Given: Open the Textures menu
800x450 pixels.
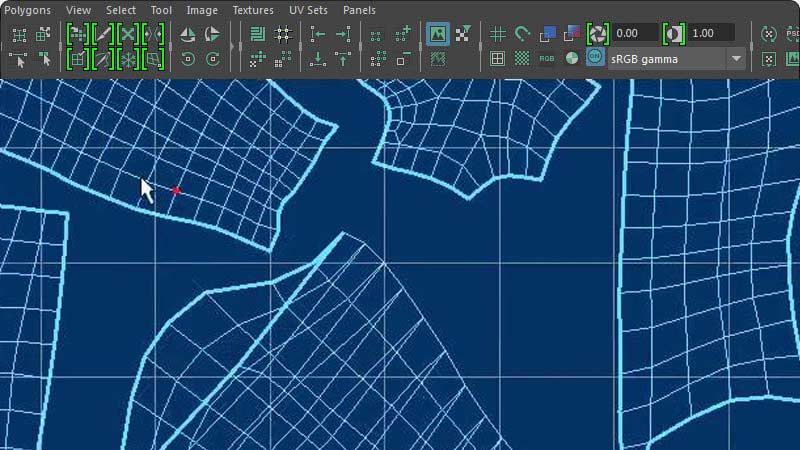Looking at the screenshot, I should pyautogui.click(x=253, y=10).
